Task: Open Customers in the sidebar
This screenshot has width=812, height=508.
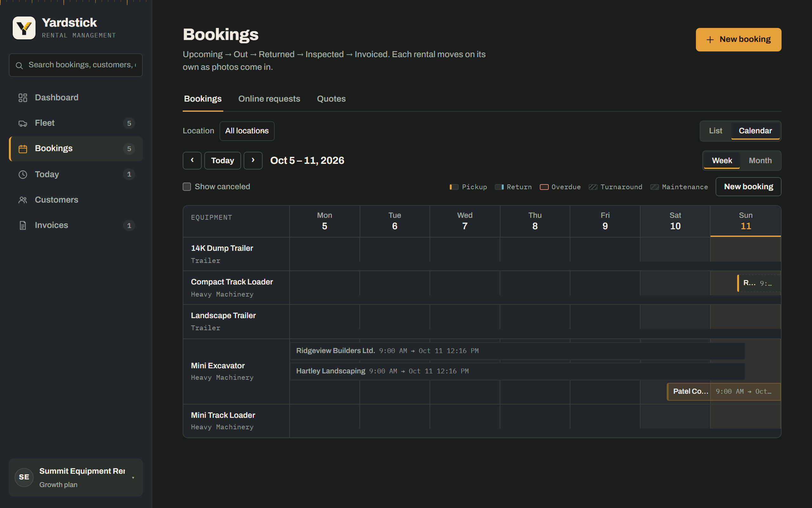Action: (76, 200)
